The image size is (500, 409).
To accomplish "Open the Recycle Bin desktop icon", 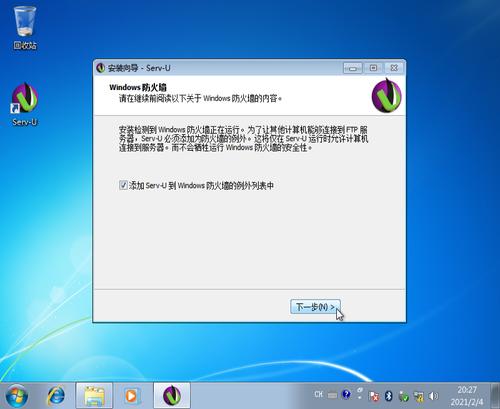I will coord(25,28).
